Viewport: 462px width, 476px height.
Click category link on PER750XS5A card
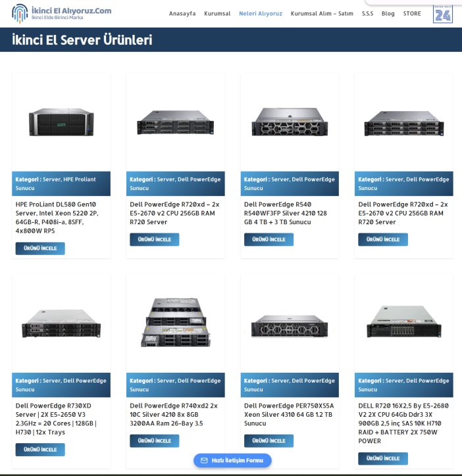[x=290, y=385]
